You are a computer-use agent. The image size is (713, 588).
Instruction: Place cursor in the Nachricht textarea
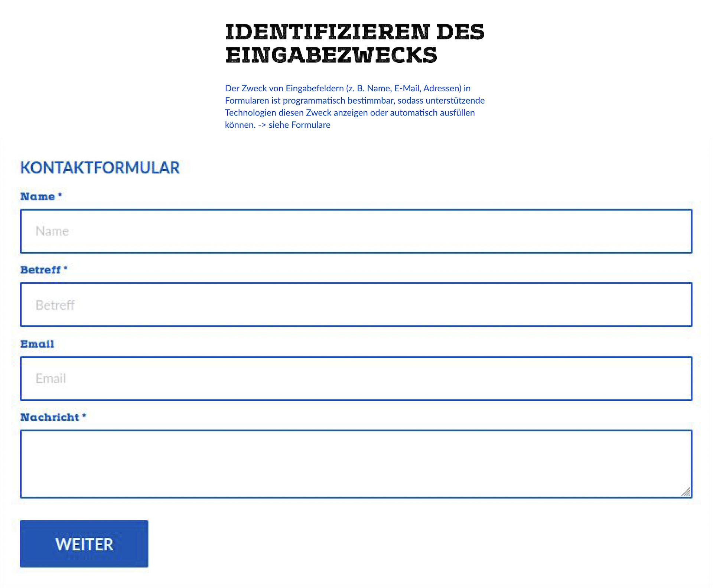[356, 464]
